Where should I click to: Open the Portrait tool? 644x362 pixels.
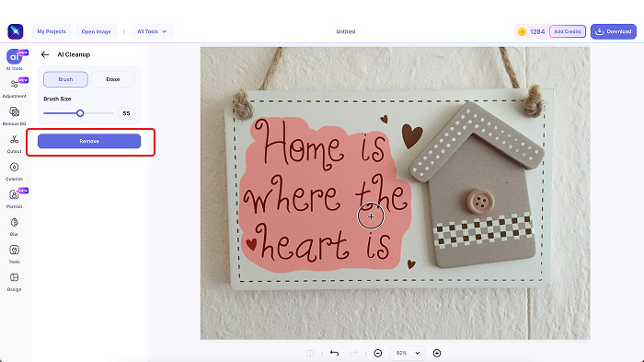point(15,198)
